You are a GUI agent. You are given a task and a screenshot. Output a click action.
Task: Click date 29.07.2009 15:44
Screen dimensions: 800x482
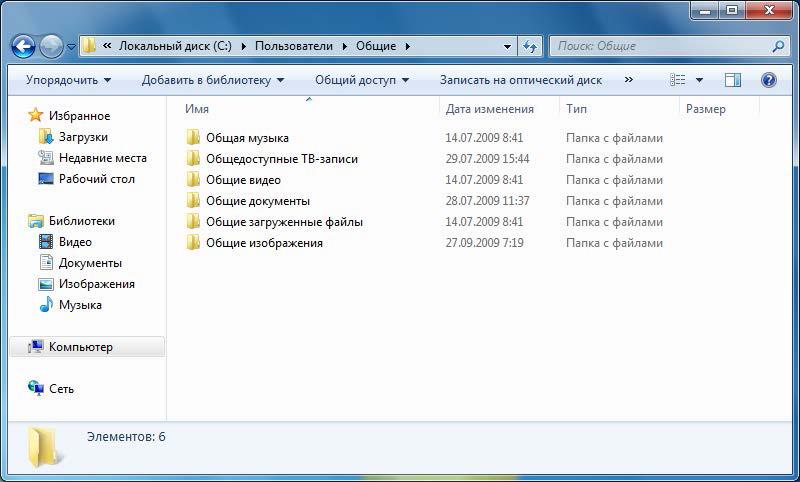pos(487,159)
